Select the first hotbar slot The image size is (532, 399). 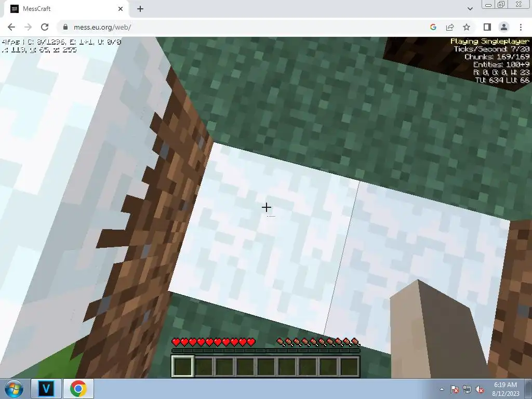pyautogui.click(x=183, y=366)
